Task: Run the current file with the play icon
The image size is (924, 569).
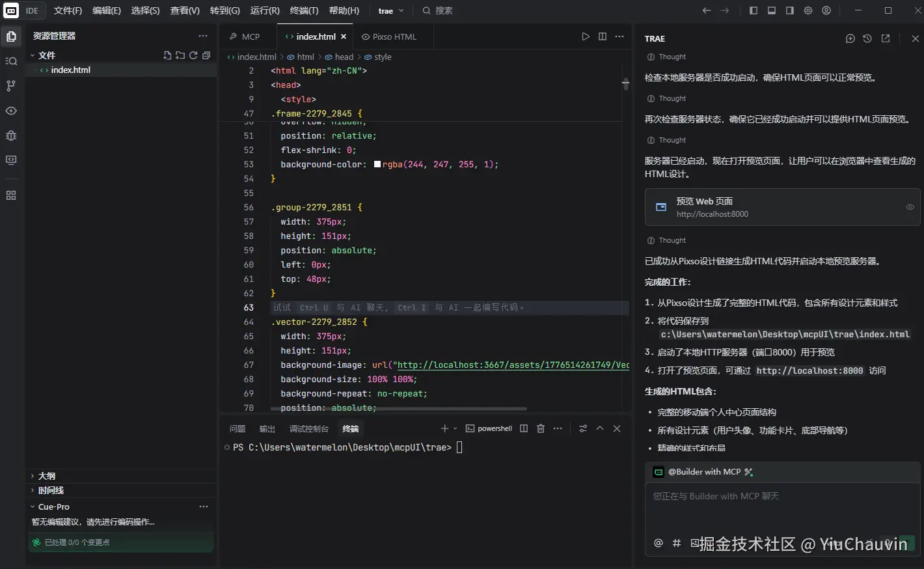Action: 586,36
